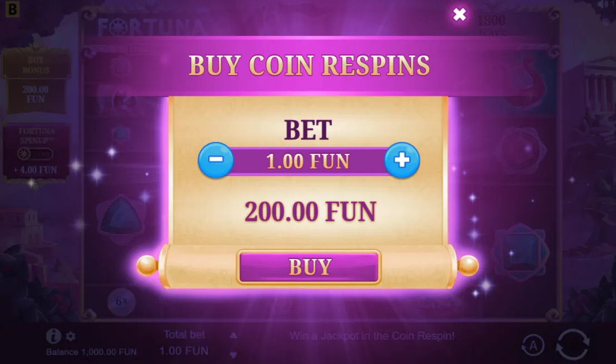This screenshot has height=364, width=616.
Task: Click the minus button to decrease bet
Action: point(216,160)
